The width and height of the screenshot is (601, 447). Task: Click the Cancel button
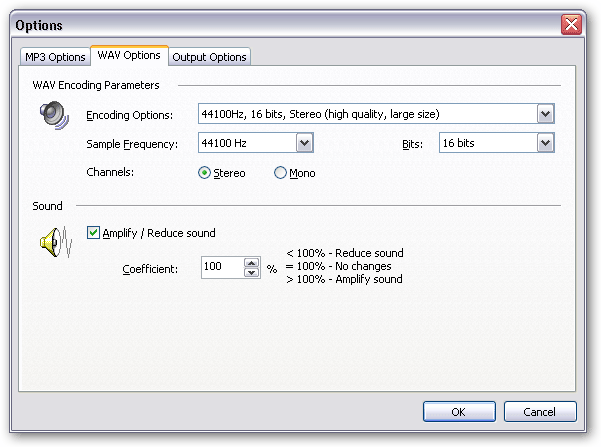540,411
